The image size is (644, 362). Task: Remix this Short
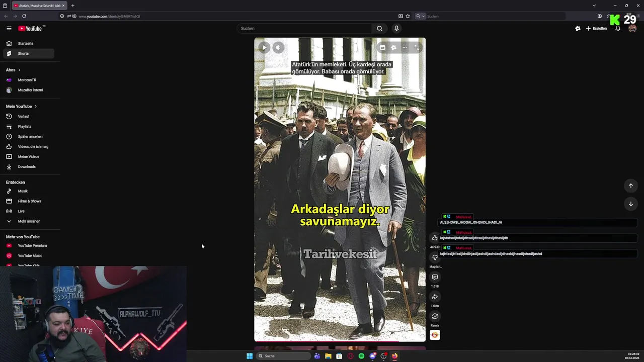pyautogui.click(x=435, y=316)
